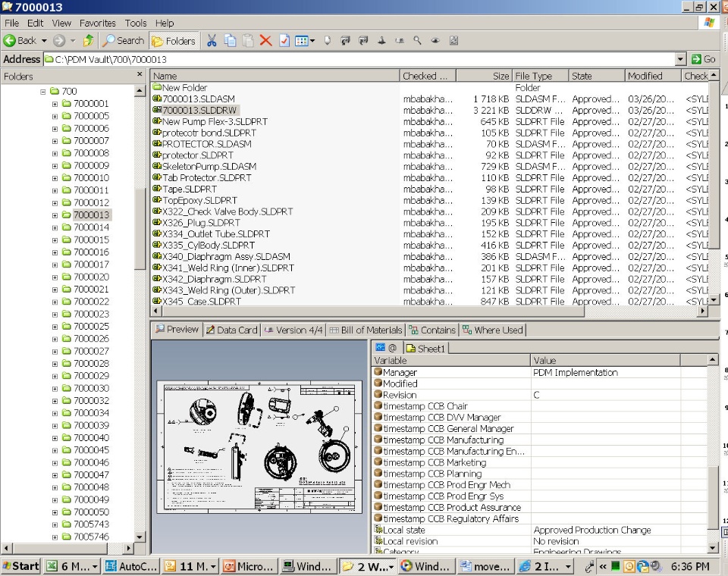Click the drawing preview thumbnail
The height and width of the screenshot is (576, 728).
coord(259,447)
